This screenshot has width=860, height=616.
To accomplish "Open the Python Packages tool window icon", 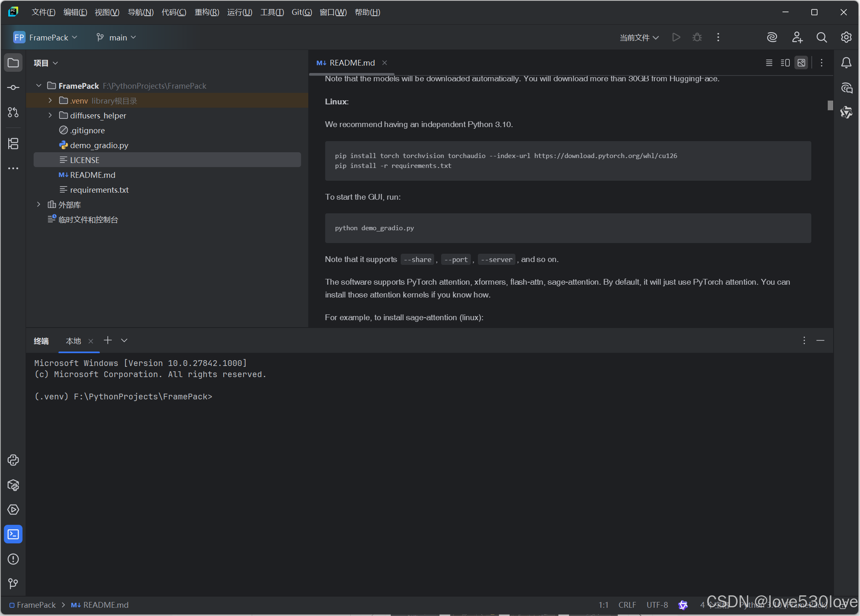I will pyautogui.click(x=13, y=485).
